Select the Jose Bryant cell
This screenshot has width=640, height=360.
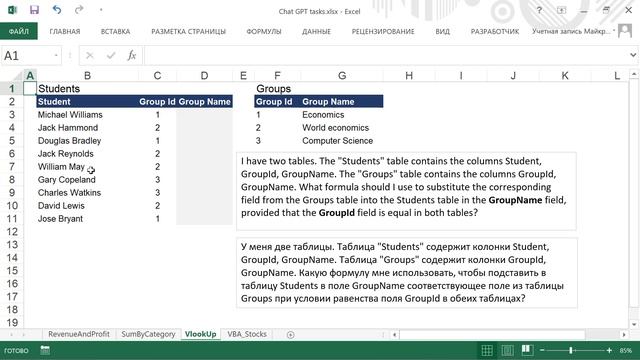[87, 219]
